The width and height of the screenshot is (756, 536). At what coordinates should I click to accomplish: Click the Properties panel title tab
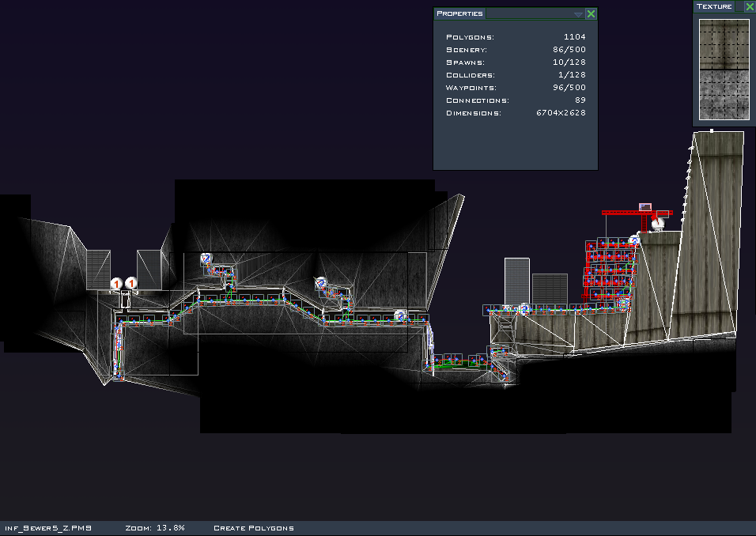(x=459, y=13)
